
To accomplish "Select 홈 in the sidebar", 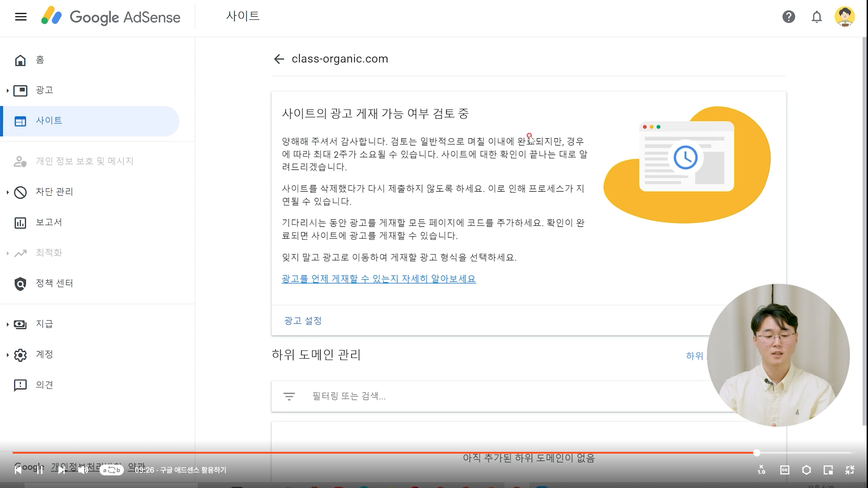I will point(40,60).
